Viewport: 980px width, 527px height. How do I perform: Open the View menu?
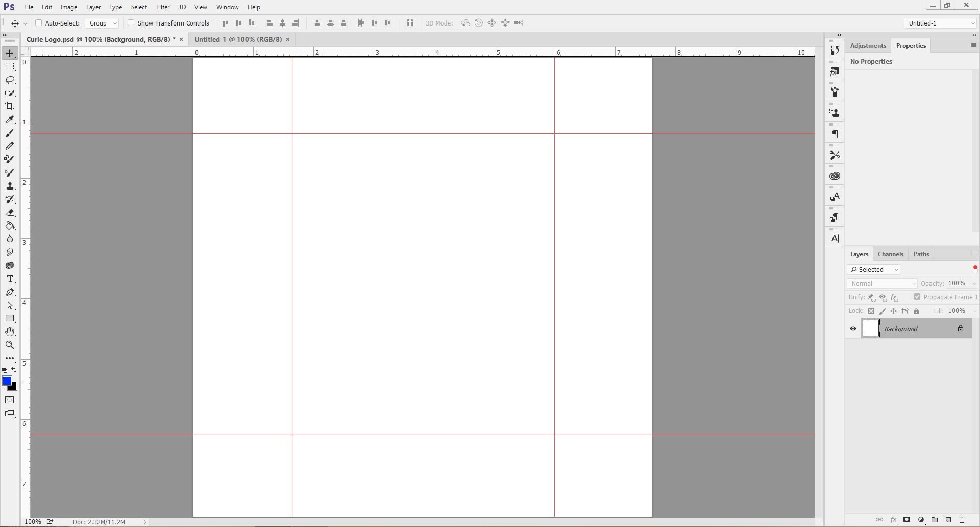[201, 7]
